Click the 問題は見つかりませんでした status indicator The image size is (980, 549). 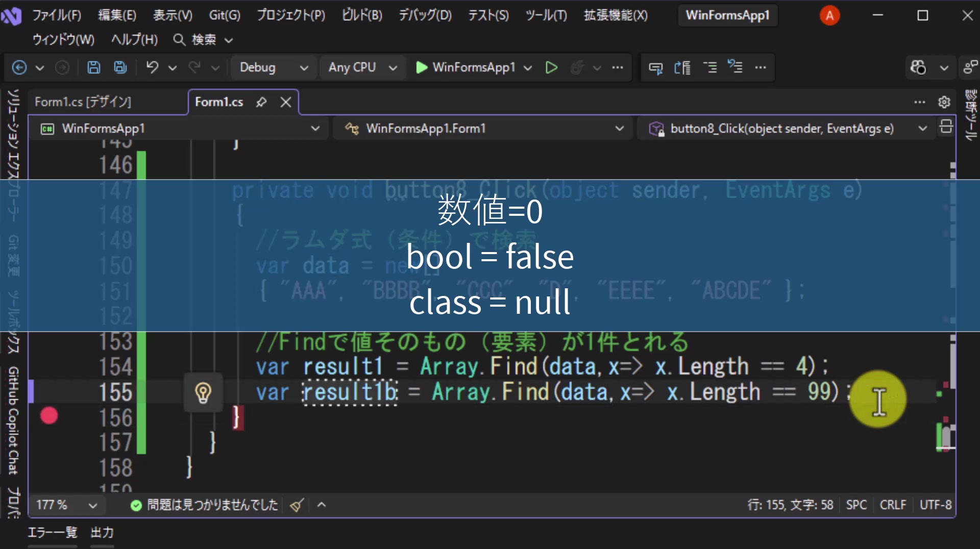(x=204, y=505)
